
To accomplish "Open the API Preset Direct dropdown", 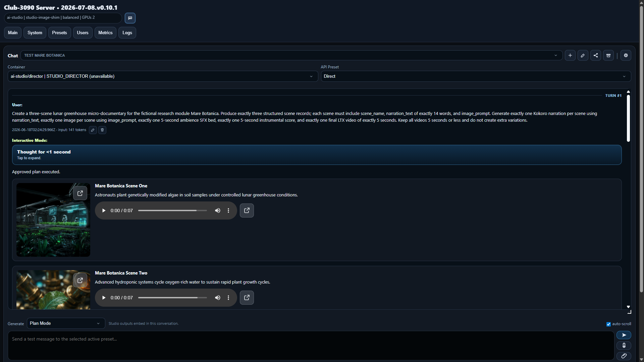I will (476, 76).
